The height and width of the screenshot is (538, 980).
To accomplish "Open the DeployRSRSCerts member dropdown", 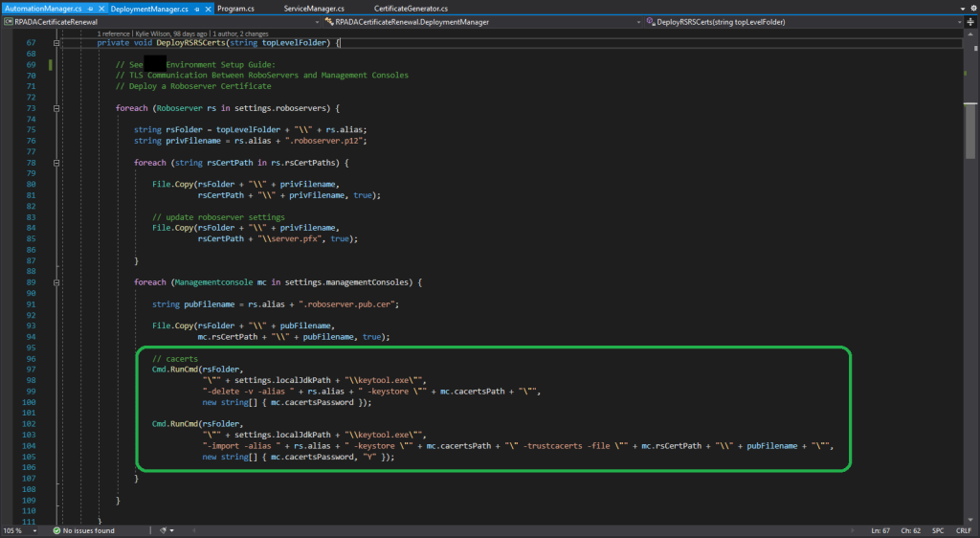I will point(960,21).
